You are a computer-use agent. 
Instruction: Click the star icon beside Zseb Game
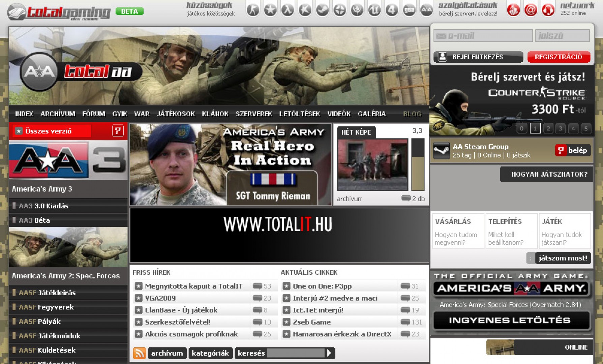286,322
